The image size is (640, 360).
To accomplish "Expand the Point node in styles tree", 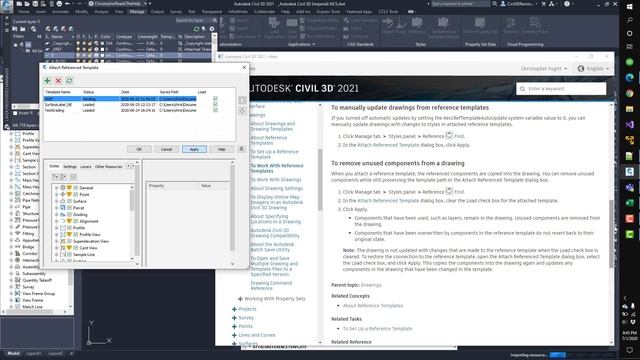I will click(56, 194).
